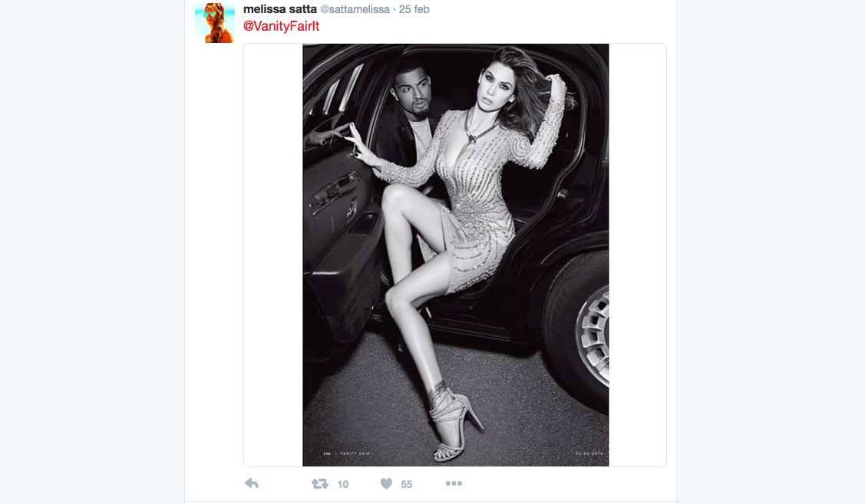The image size is (865, 504).
Task: Click the man's face in photo
Action: click(414, 92)
